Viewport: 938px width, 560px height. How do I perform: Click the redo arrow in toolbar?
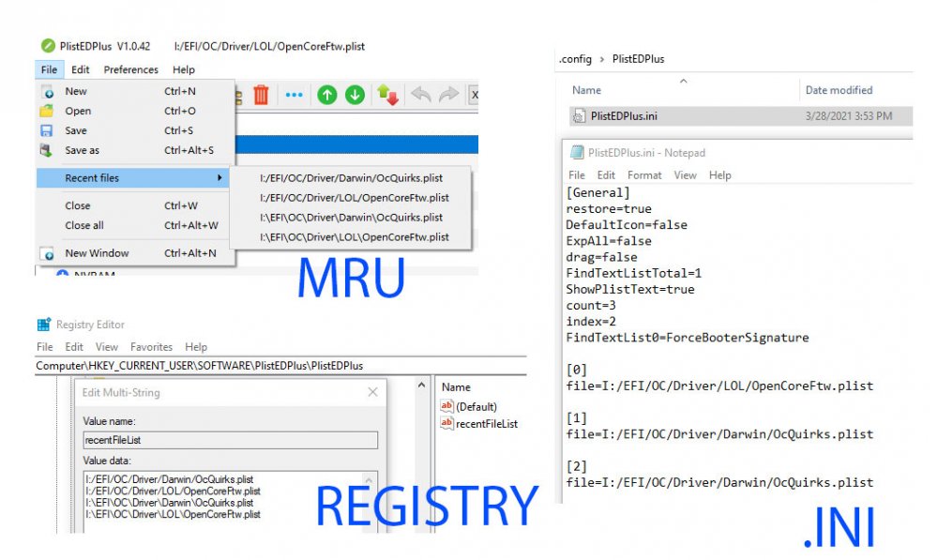tap(448, 95)
